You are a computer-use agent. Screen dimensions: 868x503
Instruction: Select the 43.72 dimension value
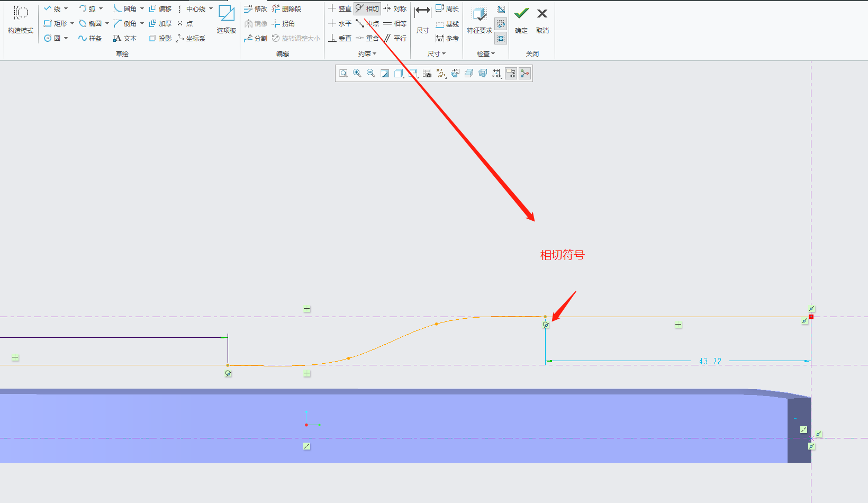[x=710, y=361]
